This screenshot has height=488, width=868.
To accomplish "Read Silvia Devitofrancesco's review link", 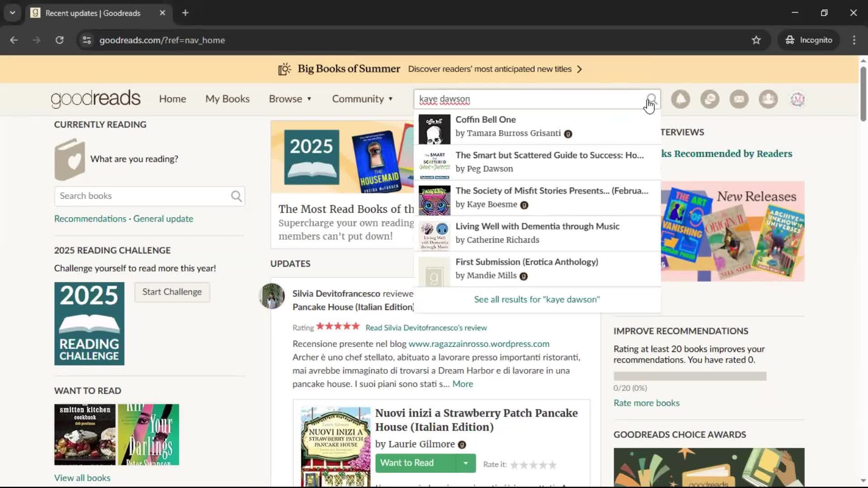I will [x=426, y=328].
